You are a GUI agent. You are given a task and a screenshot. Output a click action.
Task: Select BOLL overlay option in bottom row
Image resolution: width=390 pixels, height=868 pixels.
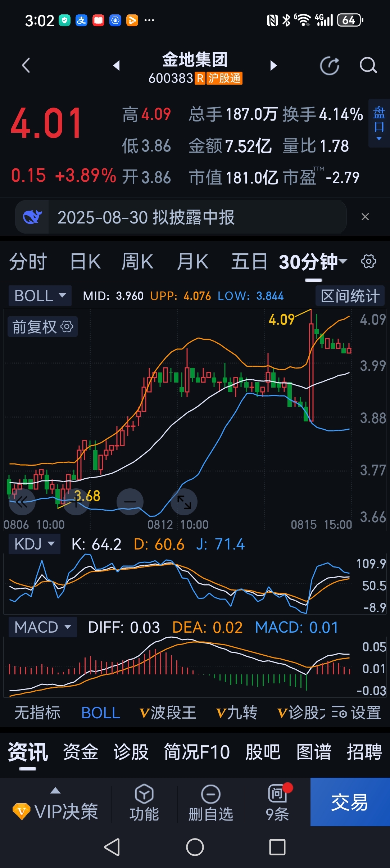(x=100, y=713)
